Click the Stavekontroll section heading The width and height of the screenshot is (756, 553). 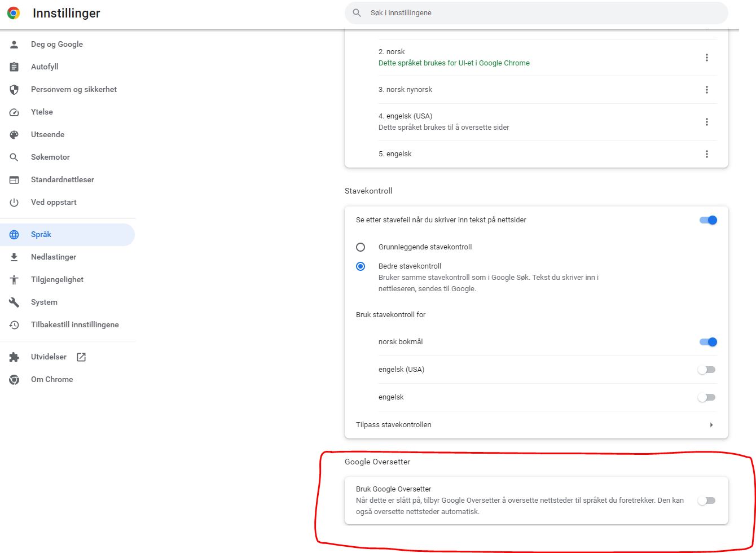368,191
